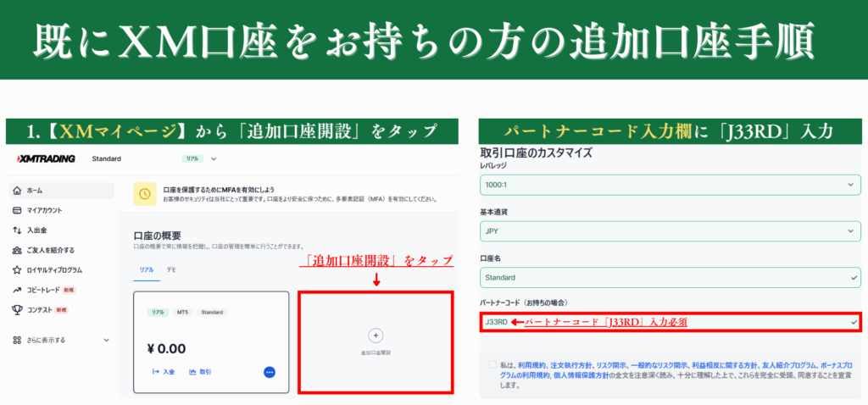Screen dimensions: 868x405
Task: Open the Standard account switcher dropdown at top
Action: [x=214, y=158]
